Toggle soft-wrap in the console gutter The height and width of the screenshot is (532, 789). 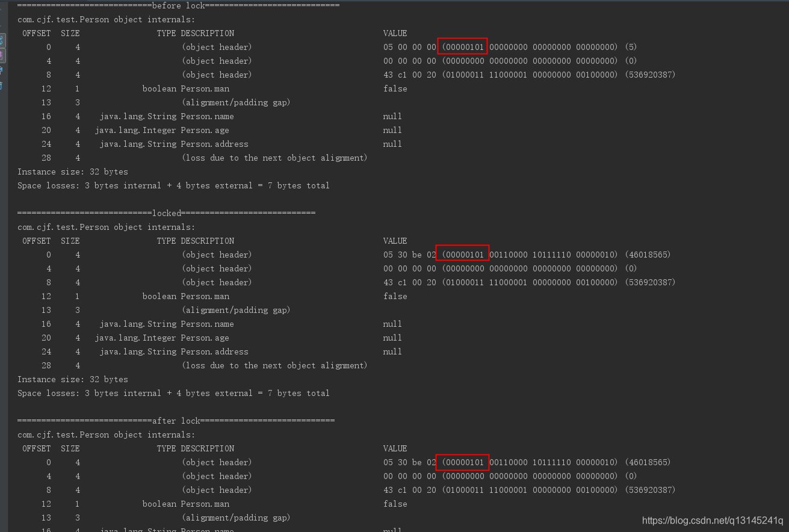tap(1, 41)
